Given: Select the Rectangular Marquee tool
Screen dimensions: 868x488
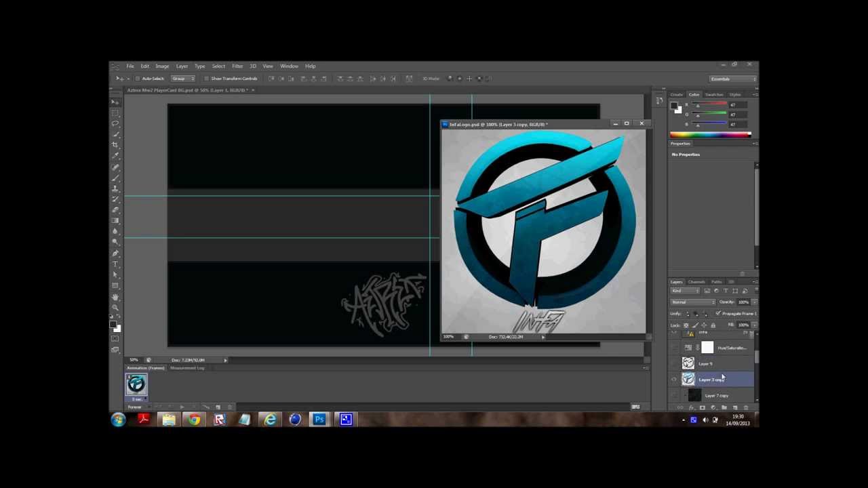Looking at the screenshot, I should click(115, 112).
